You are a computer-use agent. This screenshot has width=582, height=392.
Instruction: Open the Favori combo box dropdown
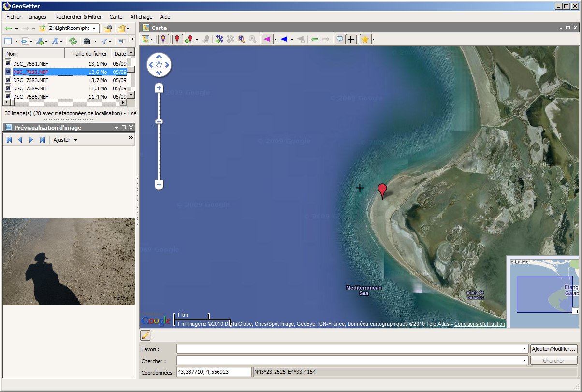click(524, 349)
